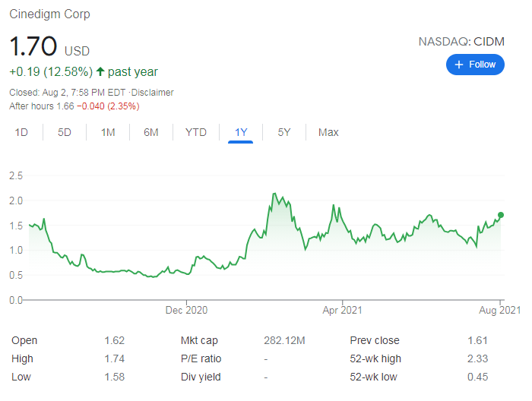Select the 5D time range tab

coord(65,132)
